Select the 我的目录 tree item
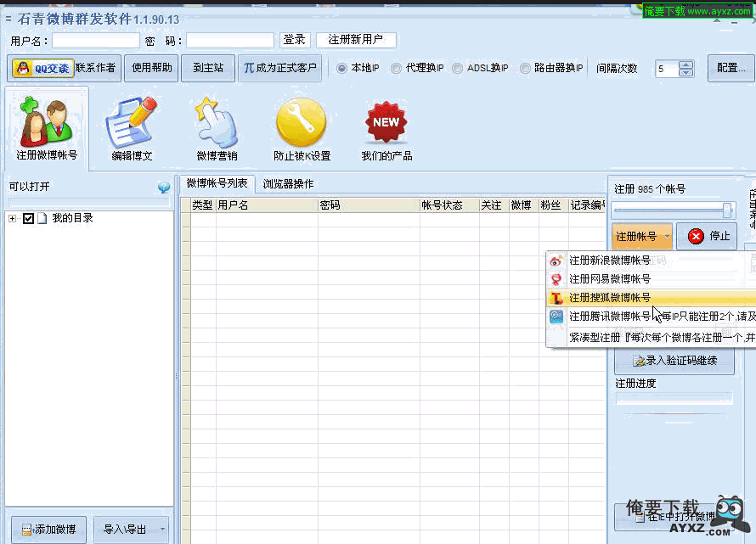 tap(73, 218)
